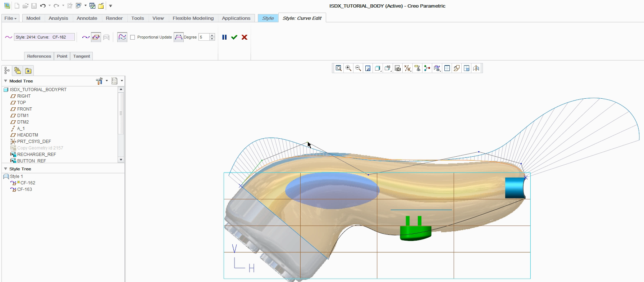Toggle the curve degree icon button
The height and width of the screenshot is (282, 644).
178,37
